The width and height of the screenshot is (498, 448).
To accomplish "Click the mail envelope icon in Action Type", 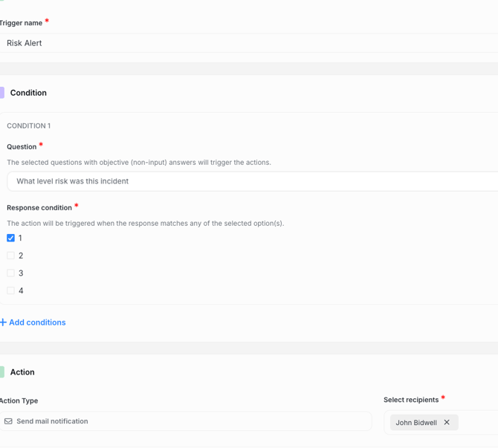I will (x=8, y=421).
